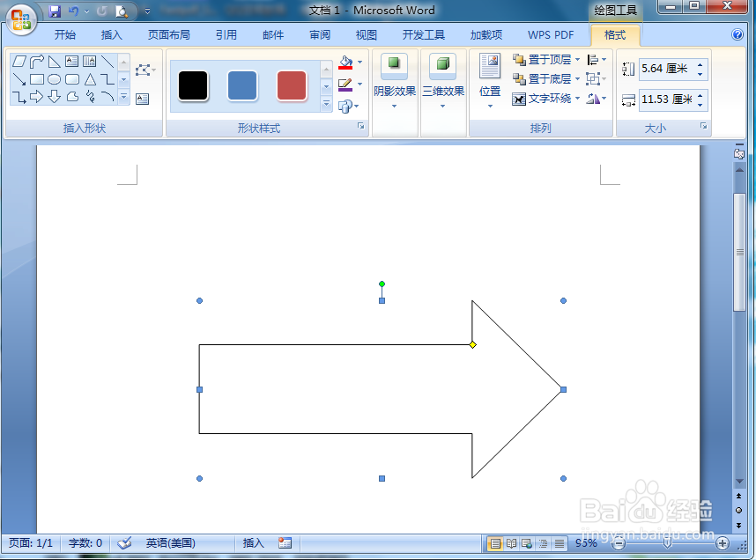The image size is (756, 560).
Task: Click the spelling check status icon
Action: 124,543
